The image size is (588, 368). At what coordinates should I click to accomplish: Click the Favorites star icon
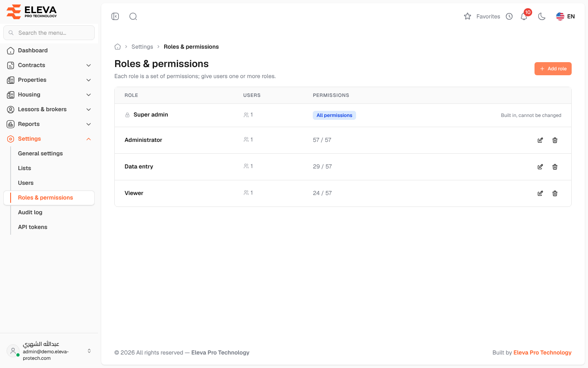(468, 16)
